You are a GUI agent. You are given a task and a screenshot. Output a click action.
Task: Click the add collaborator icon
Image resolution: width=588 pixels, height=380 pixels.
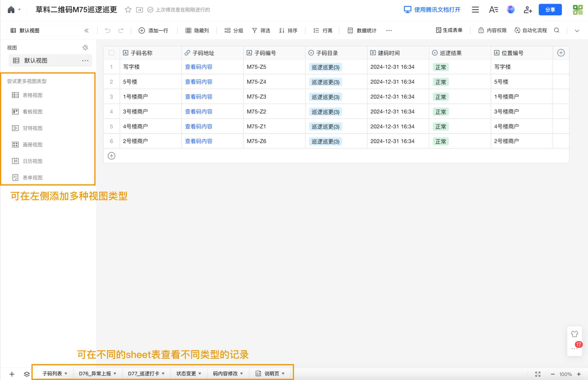(528, 10)
